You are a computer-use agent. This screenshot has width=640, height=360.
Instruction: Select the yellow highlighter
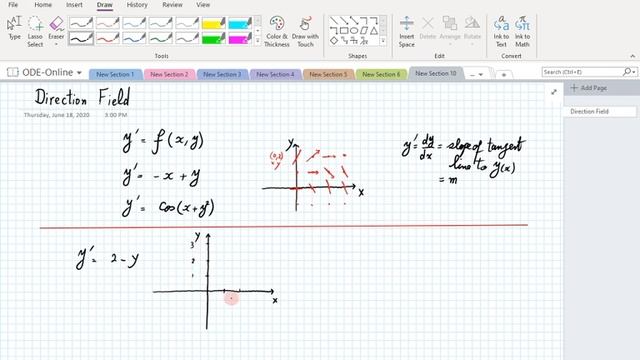(x=213, y=23)
